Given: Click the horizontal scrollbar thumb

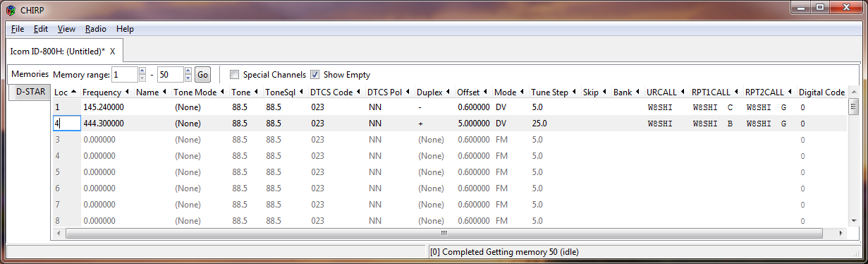Looking at the screenshot, I should [444, 233].
